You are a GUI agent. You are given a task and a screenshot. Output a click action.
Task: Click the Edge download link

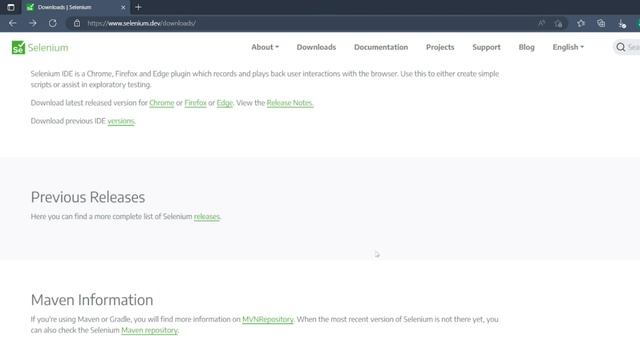(x=224, y=103)
